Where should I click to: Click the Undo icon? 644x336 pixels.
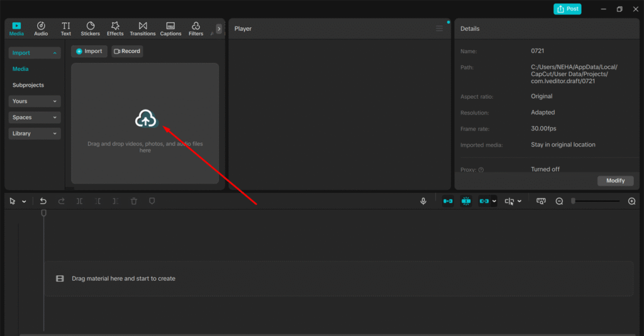click(x=43, y=201)
